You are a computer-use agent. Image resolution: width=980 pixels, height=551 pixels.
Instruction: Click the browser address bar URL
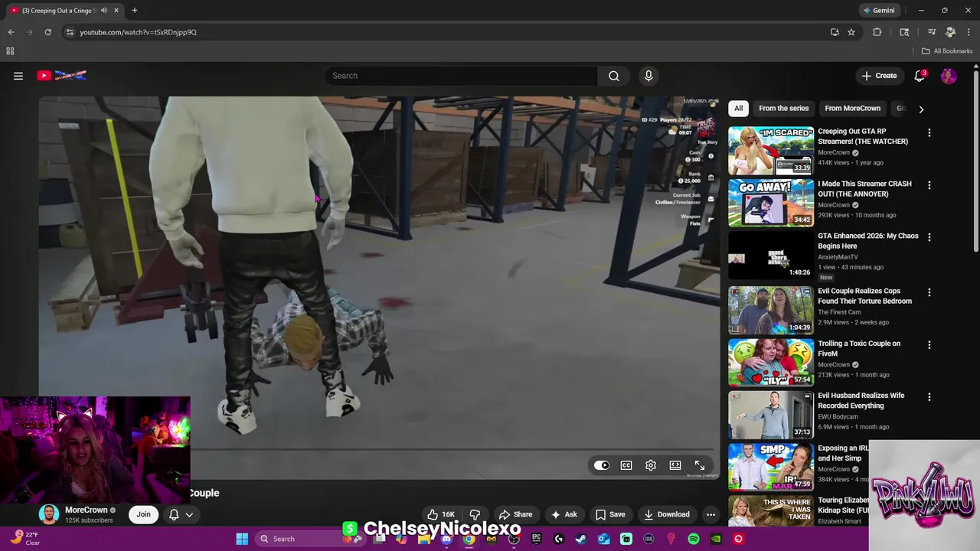pyautogui.click(x=139, y=32)
